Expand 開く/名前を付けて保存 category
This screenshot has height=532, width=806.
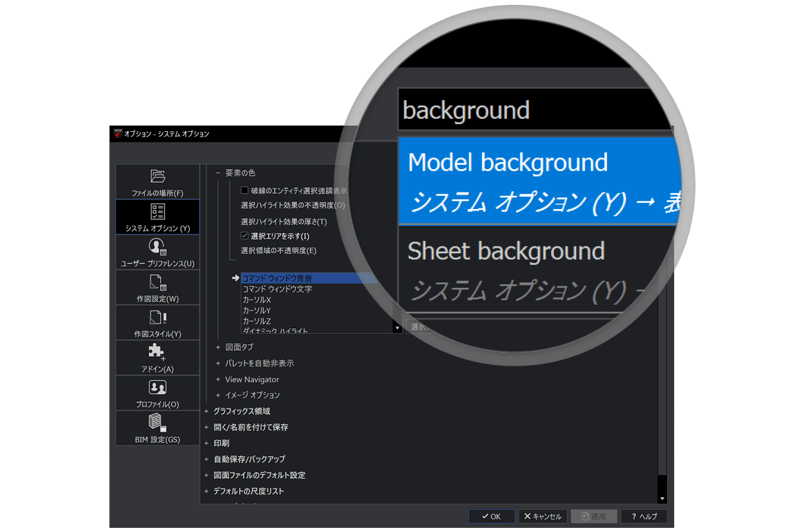click(x=207, y=427)
